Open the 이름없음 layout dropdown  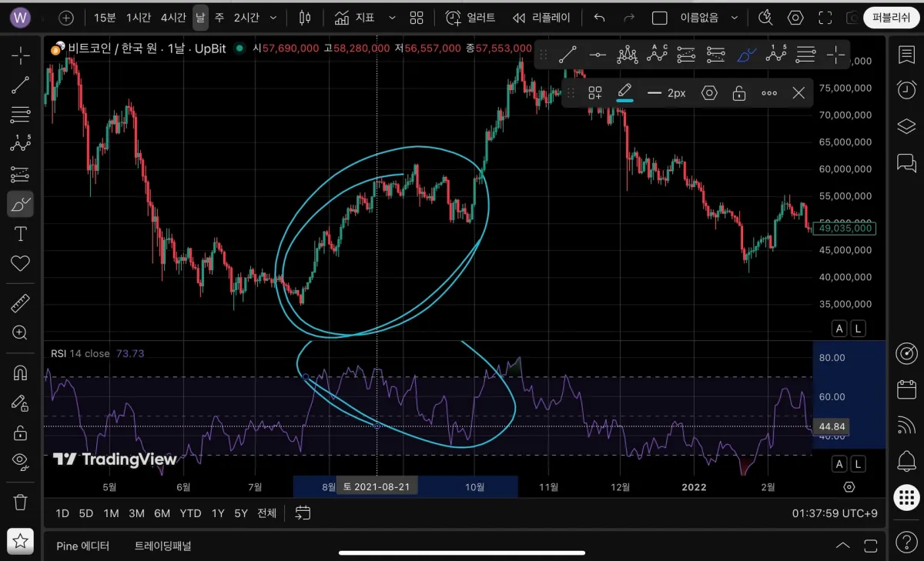709,17
